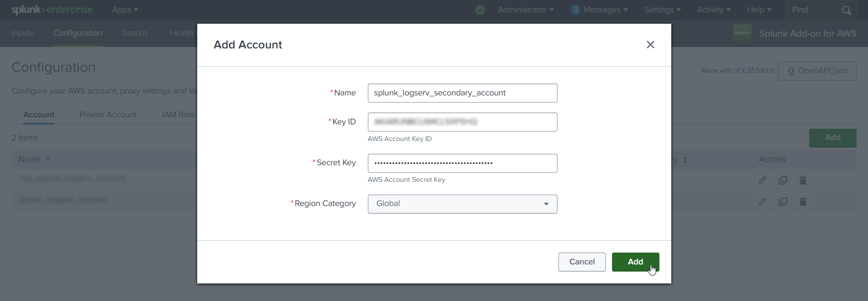Open the Region Category dropdown
The height and width of the screenshot is (301, 868).
pos(462,204)
